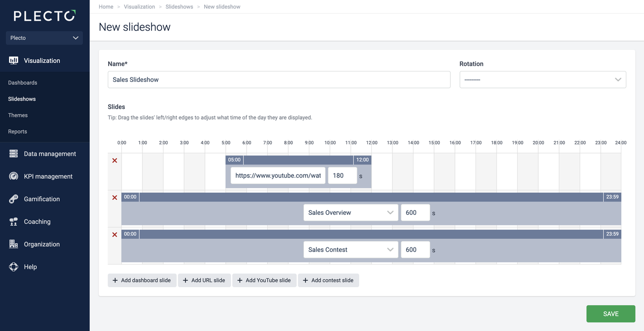
Task: Click the New slideshow breadcrumb
Action: 222,7
